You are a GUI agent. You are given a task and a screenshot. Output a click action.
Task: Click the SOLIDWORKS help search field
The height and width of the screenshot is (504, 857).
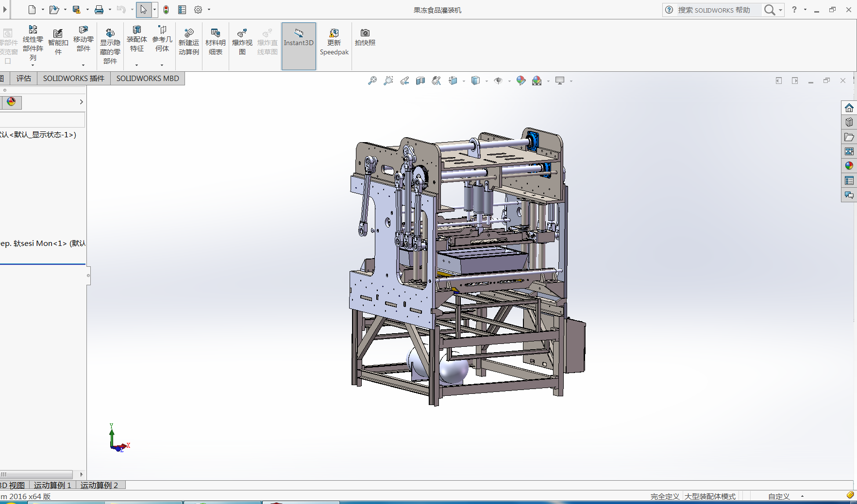click(717, 10)
